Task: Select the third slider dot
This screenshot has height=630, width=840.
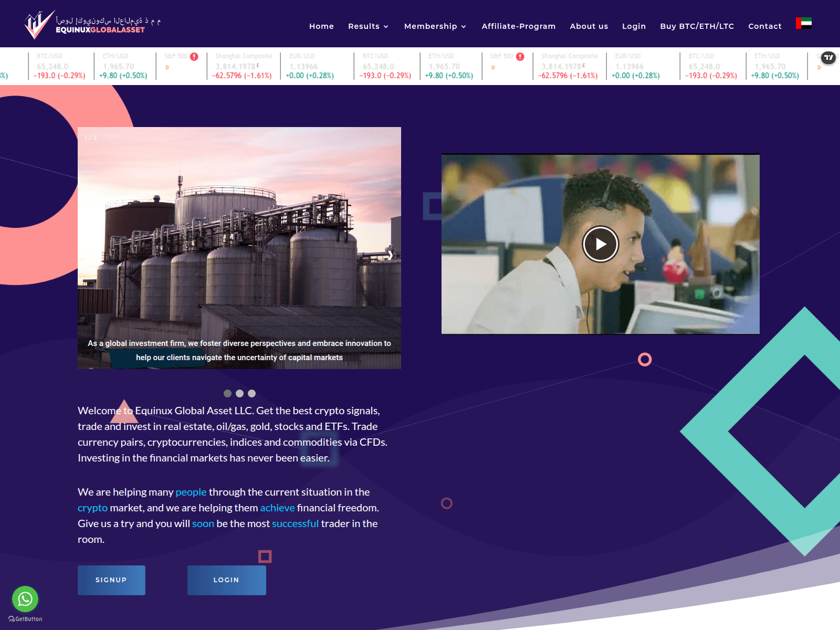Action: tap(251, 393)
